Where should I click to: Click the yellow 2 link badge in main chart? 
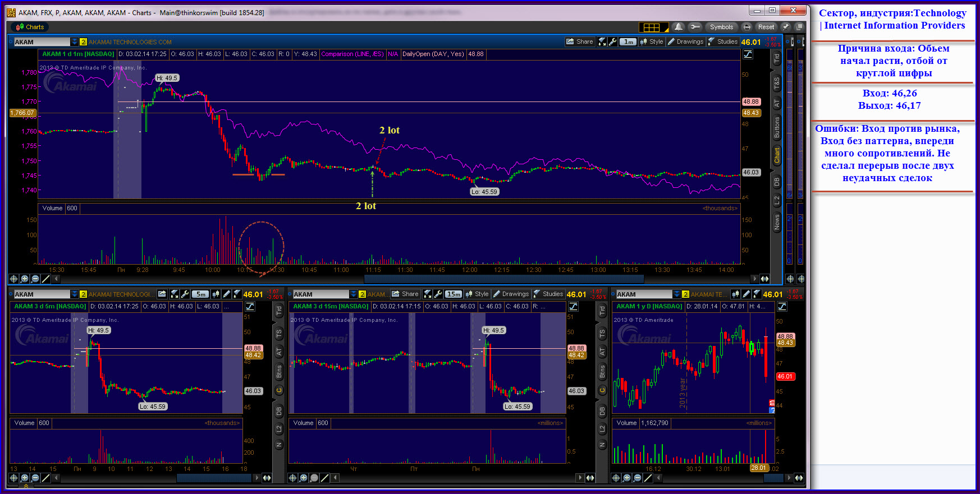tap(83, 42)
